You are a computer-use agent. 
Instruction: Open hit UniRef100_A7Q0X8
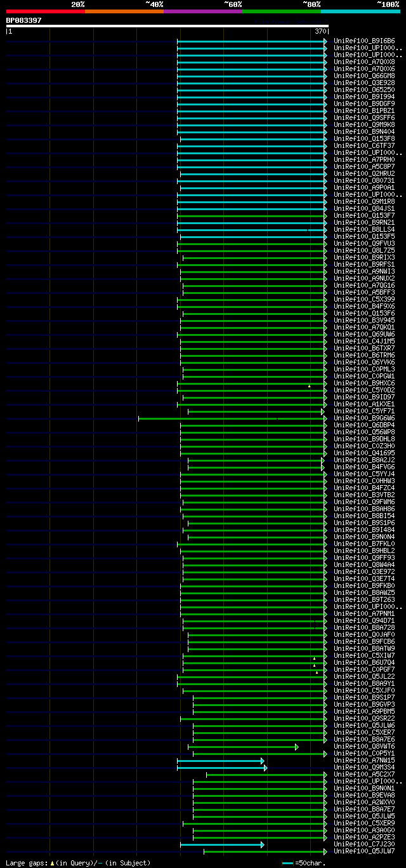[364, 62]
